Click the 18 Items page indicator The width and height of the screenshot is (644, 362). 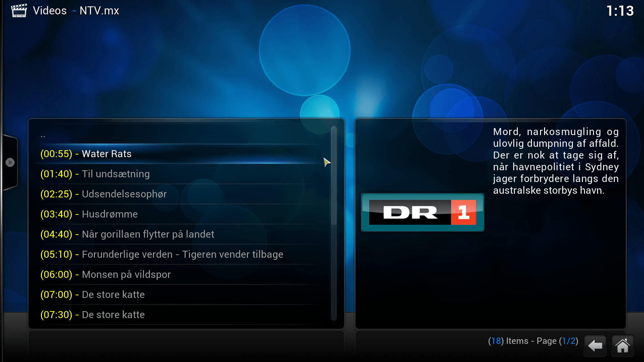pos(533,341)
